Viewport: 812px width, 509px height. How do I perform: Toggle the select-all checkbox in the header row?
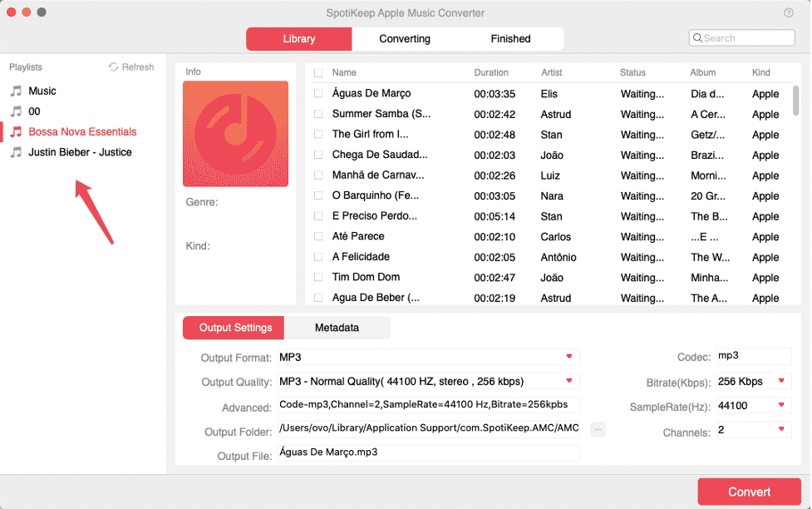(x=318, y=72)
